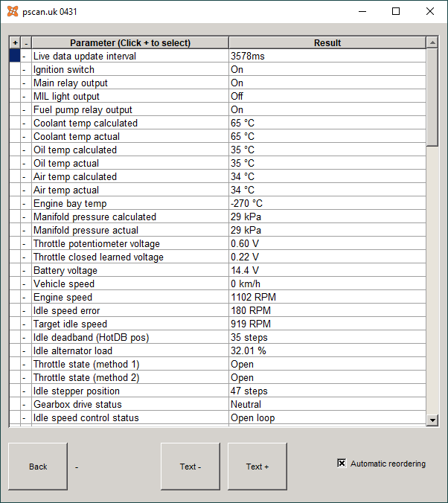
Task: Click the scrollbar down arrow
Action: coord(432,420)
